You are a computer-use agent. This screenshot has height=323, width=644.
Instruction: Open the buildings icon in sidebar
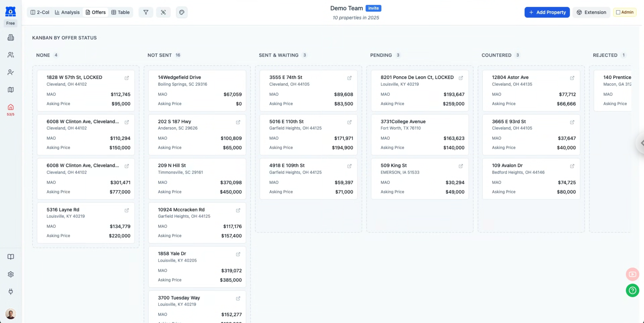[x=11, y=38]
